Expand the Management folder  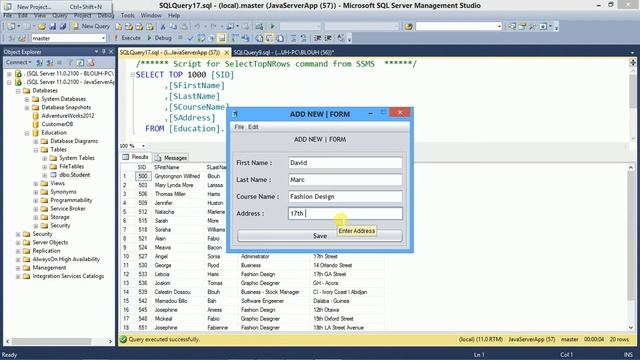(x=18, y=268)
